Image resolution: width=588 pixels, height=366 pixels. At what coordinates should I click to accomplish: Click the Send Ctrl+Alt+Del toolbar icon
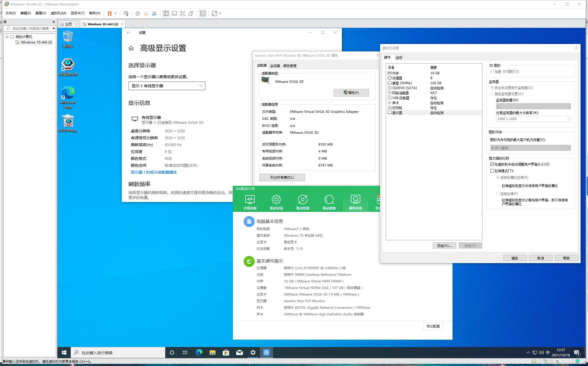[126, 13]
